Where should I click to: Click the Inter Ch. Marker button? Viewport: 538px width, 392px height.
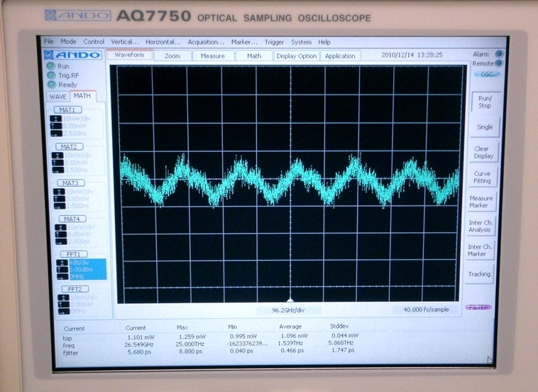[480, 250]
